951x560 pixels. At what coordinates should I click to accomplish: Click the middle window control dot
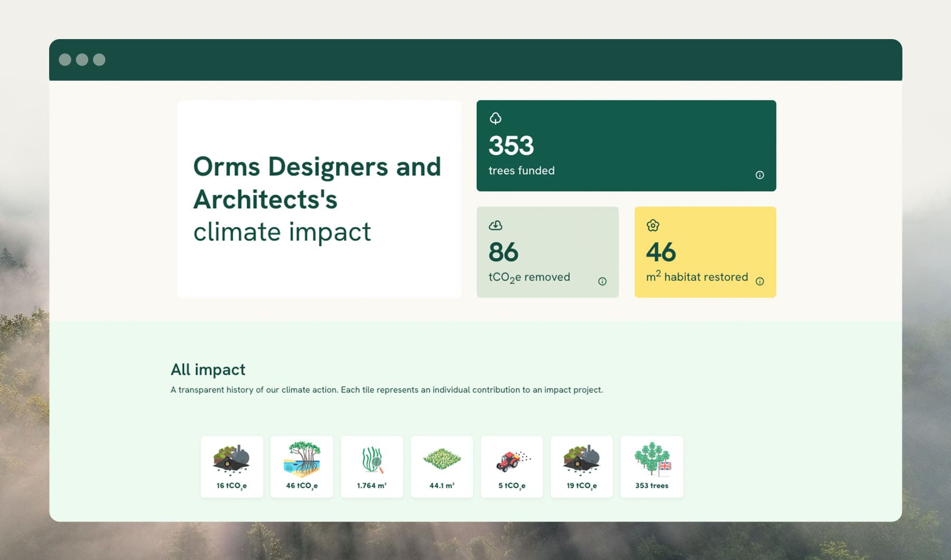pyautogui.click(x=82, y=60)
